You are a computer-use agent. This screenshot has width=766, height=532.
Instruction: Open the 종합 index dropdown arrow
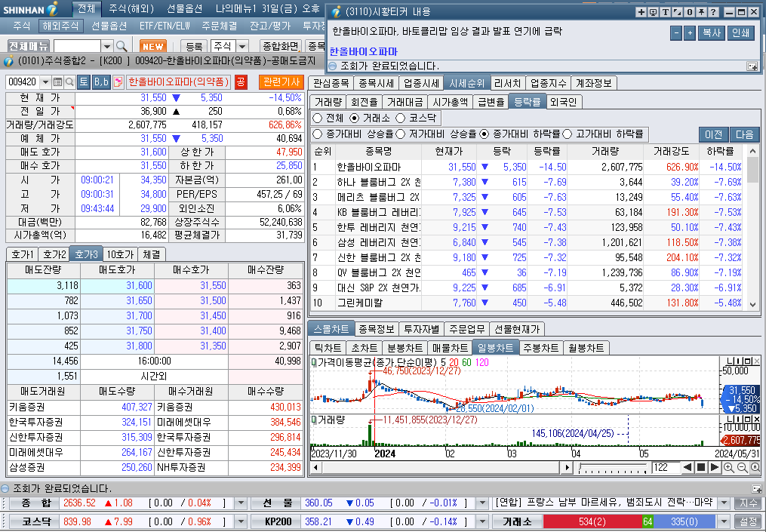point(240,503)
